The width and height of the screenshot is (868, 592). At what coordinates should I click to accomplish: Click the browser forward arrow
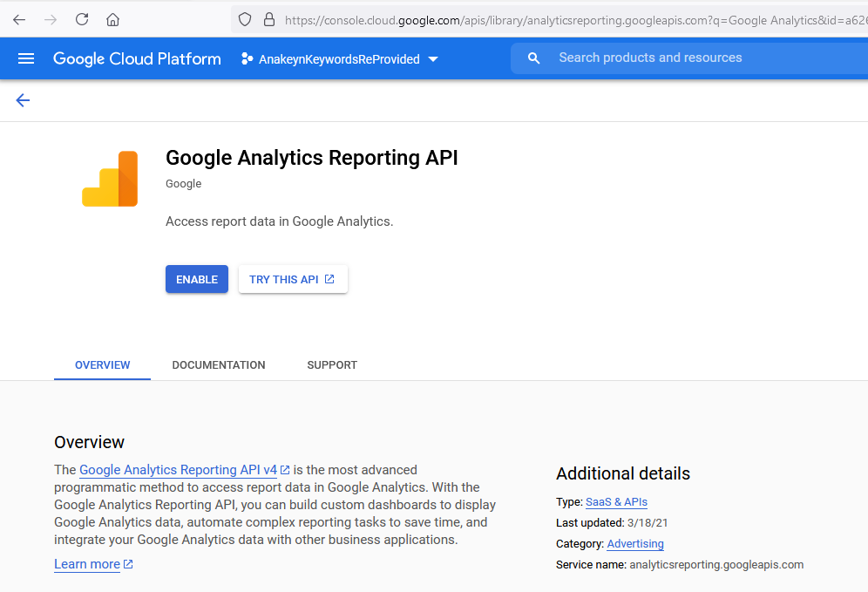point(51,20)
